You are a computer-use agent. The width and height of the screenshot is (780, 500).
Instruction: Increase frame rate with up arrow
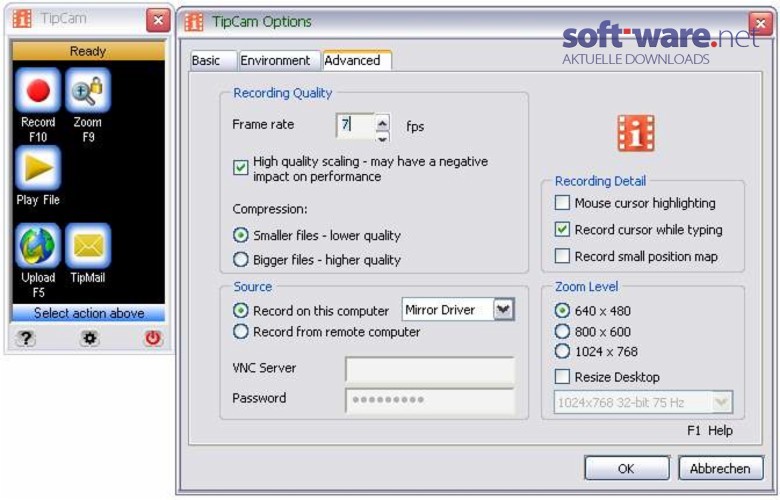382,122
